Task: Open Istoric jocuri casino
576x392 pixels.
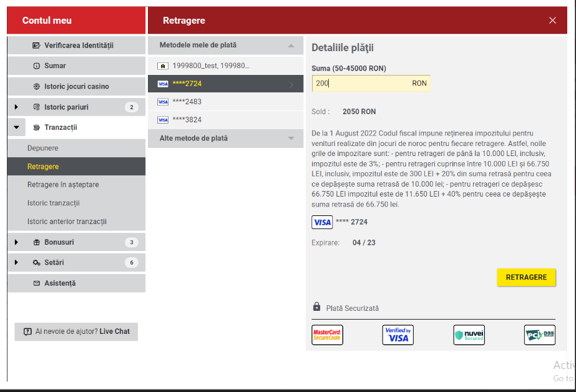Action: [x=76, y=86]
